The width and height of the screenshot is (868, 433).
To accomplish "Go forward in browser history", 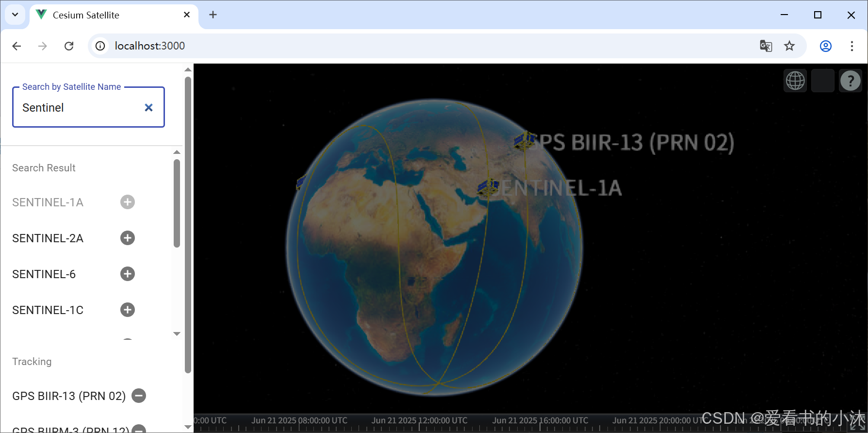I will point(43,46).
